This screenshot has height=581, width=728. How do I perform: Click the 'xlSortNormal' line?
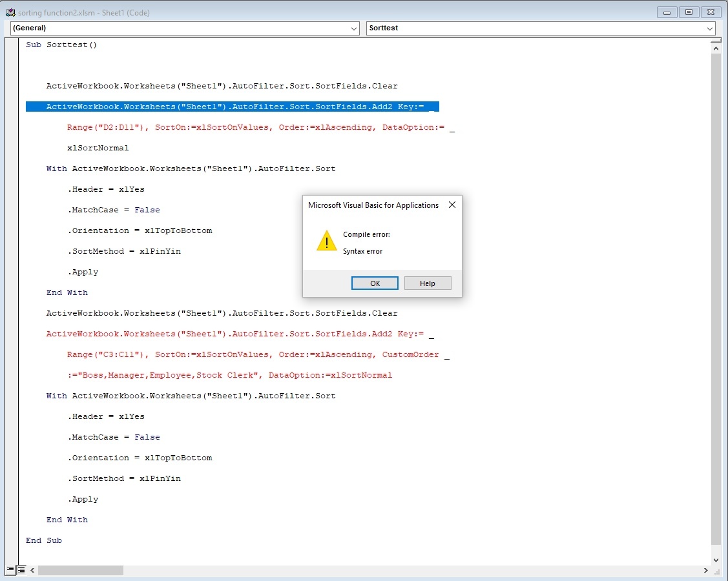pos(98,148)
